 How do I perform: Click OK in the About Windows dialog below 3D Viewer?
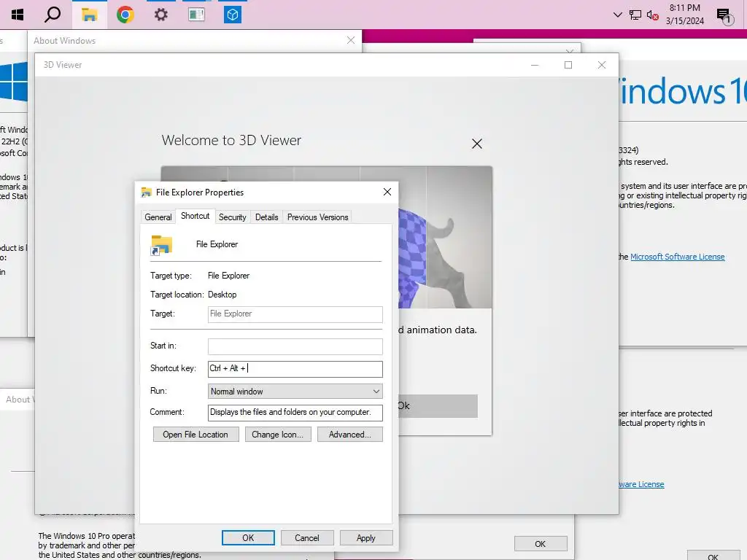541,544
